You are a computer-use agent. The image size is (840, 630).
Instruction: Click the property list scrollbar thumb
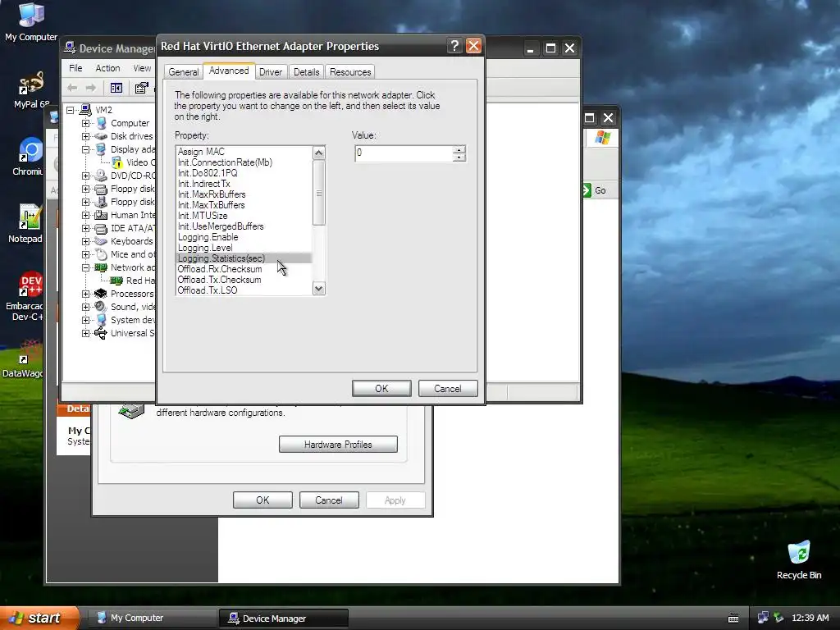[x=319, y=193]
